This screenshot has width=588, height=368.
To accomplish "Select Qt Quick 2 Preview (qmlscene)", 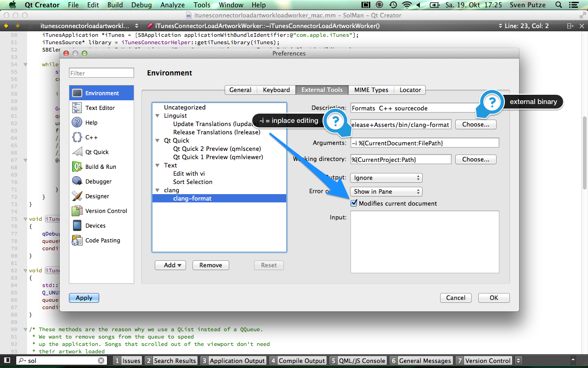I will point(217,149).
